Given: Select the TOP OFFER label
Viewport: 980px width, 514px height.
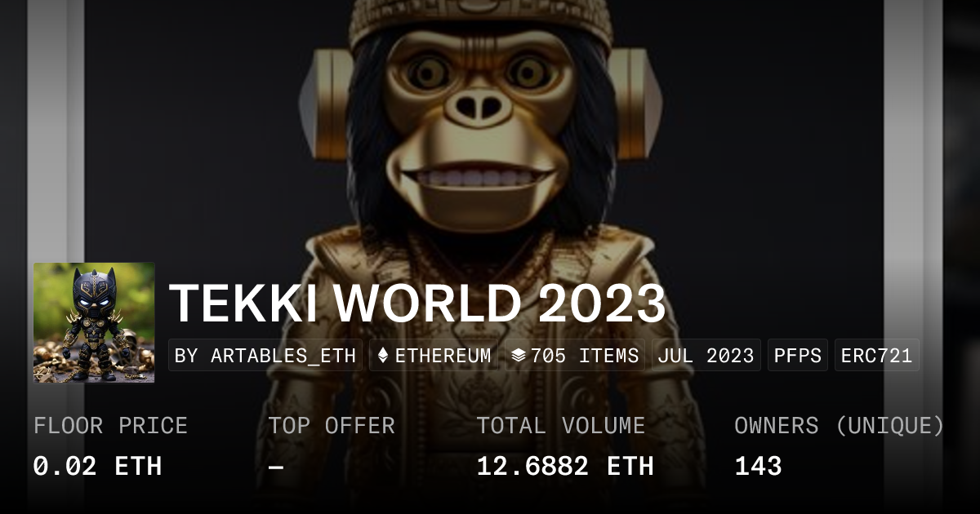Looking at the screenshot, I should [x=332, y=425].
